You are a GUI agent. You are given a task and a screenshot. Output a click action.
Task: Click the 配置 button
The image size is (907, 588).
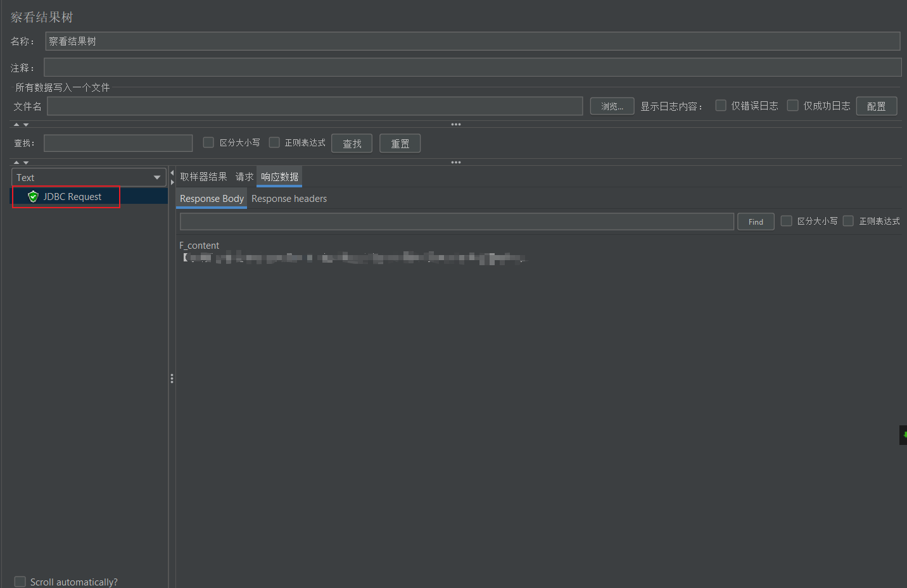pyautogui.click(x=877, y=106)
